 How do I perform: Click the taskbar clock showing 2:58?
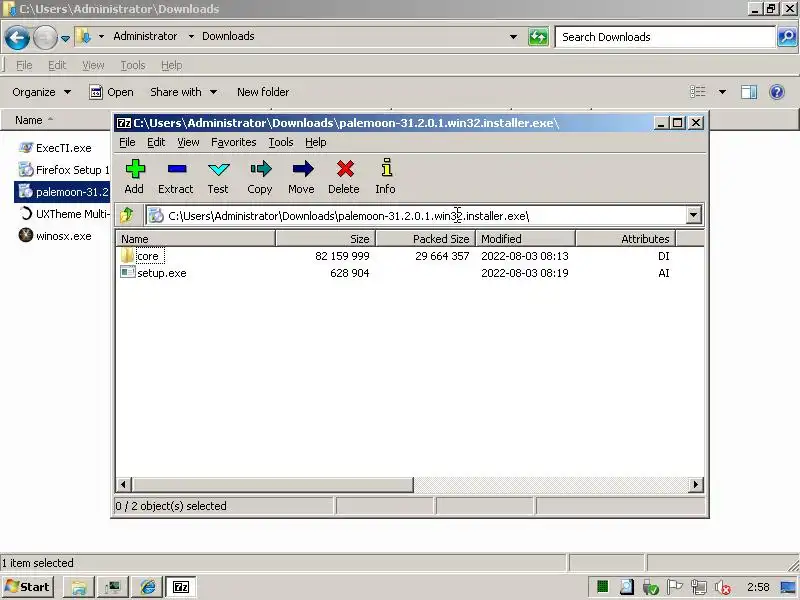tap(758, 587)
